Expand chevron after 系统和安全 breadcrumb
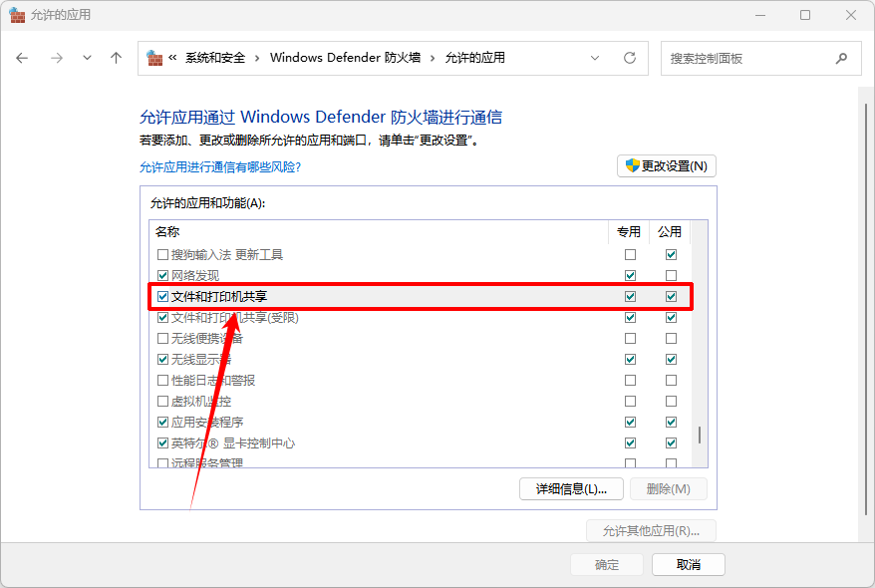 (257, 59)
